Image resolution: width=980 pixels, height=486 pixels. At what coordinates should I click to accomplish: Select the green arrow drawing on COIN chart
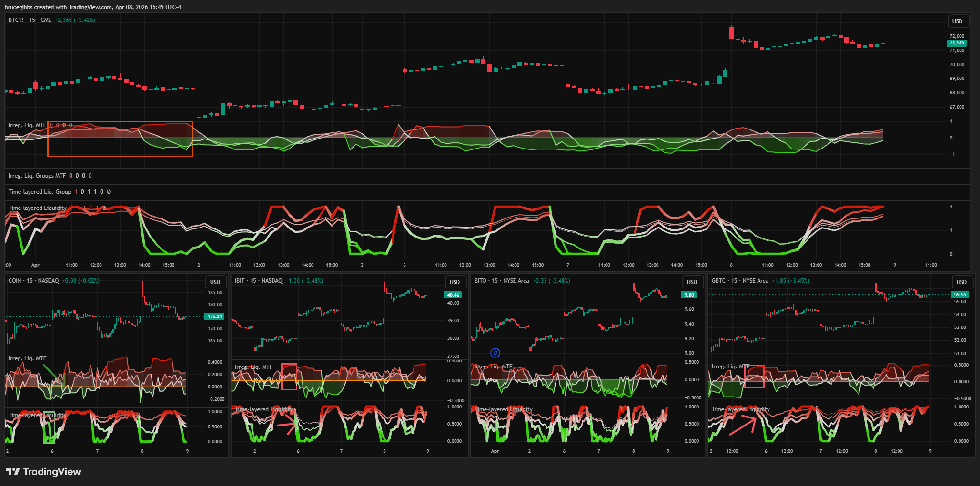click(x=51, y=373)
